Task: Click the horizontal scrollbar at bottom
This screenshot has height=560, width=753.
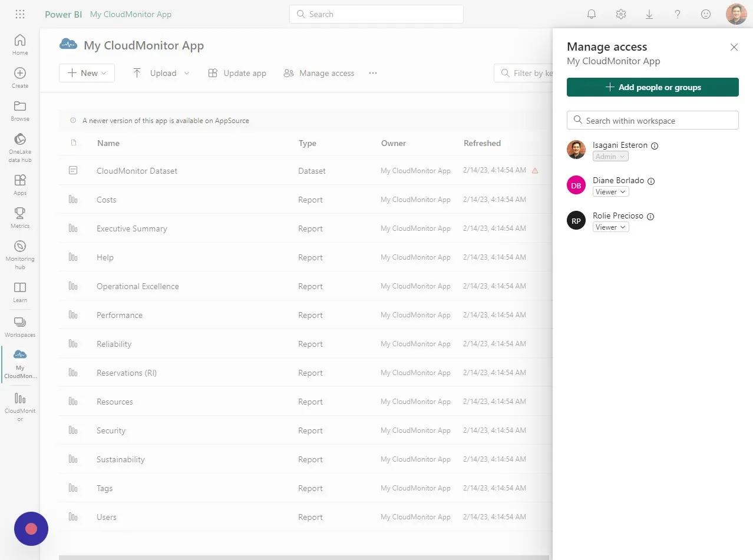Action: (x=304, y=557)
